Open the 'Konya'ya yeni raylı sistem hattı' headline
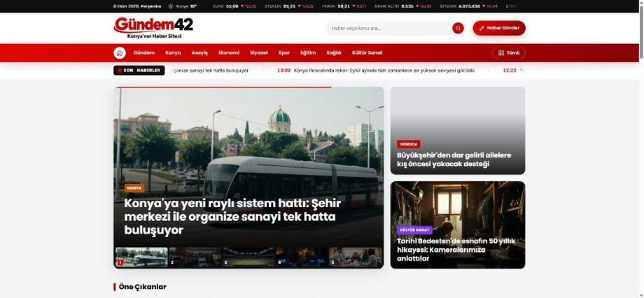 point(232,217)
